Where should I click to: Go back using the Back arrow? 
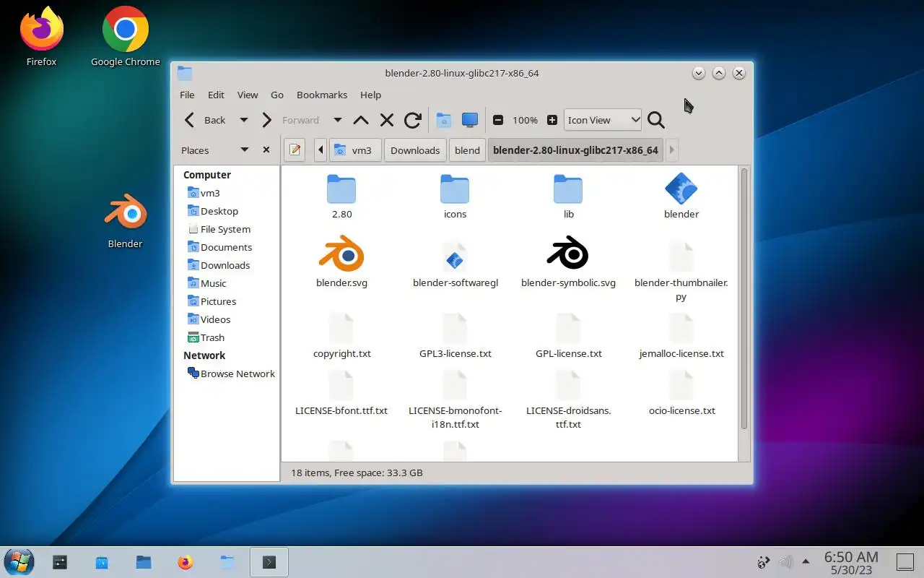coord(204,120)
